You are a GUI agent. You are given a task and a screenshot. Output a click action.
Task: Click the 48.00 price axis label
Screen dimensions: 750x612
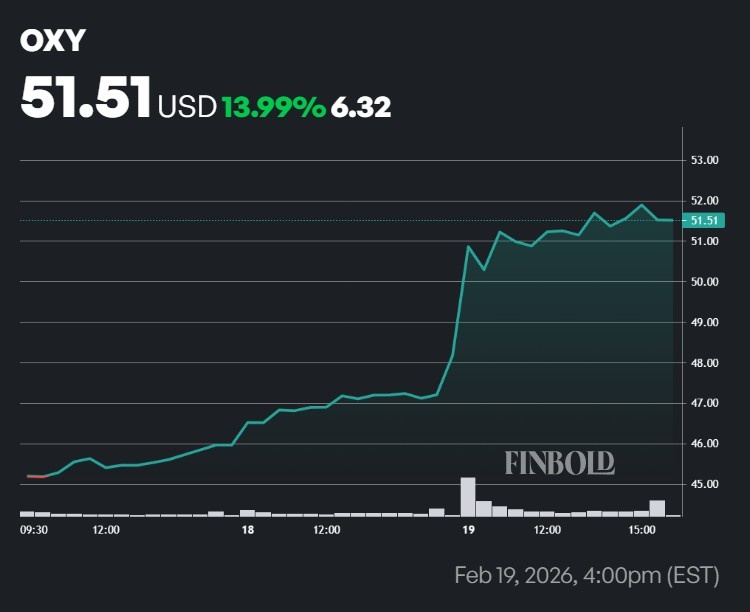tap(705, 363)
